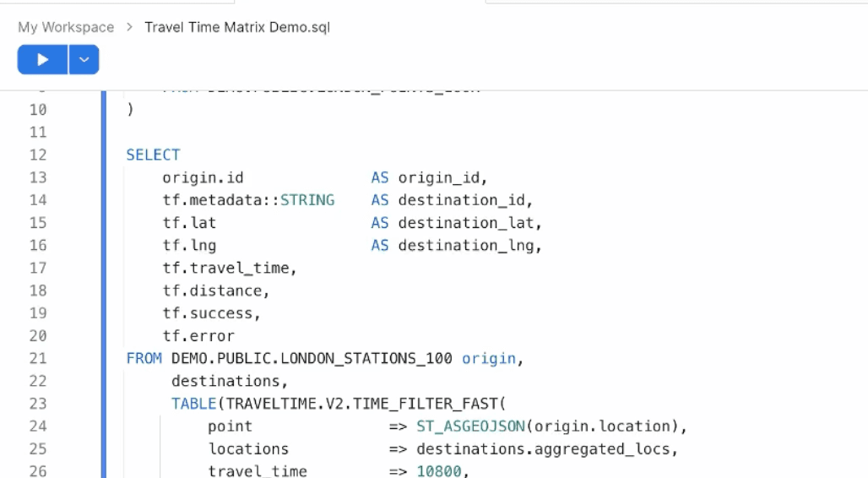Screen dimensions: 868x478
Task: Select the Travel Time Matrix Demo.sql breadcrumb
Action: 237,27
